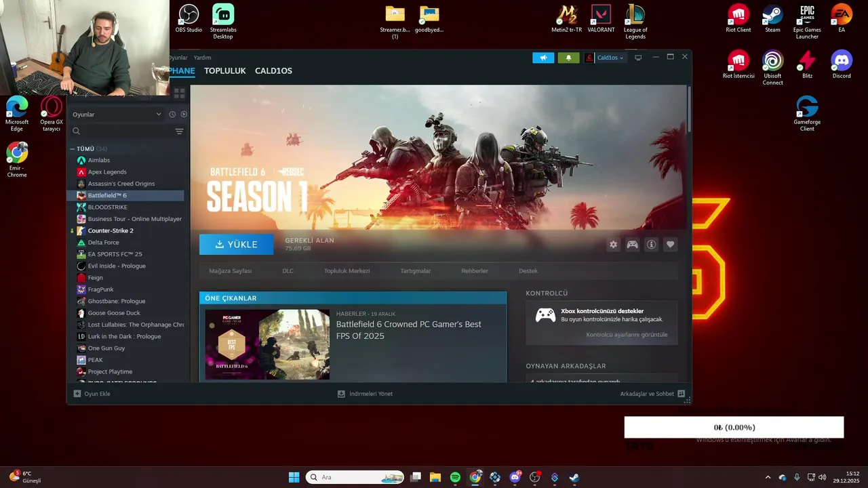The height and width of the screenshot is (488, 868).
Task: Open Arkadaşlar ve Sohbet panel
Action: pos(652,394)
